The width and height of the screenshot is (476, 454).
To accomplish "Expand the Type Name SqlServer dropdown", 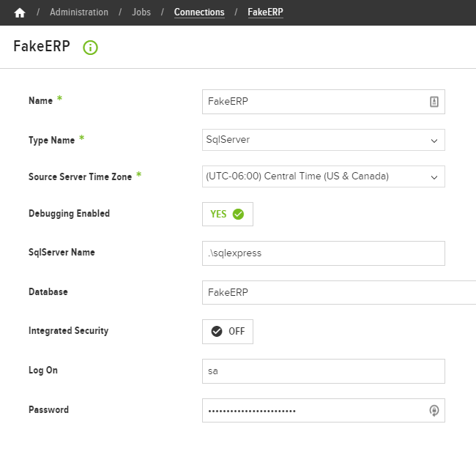I will coord(324,140).
